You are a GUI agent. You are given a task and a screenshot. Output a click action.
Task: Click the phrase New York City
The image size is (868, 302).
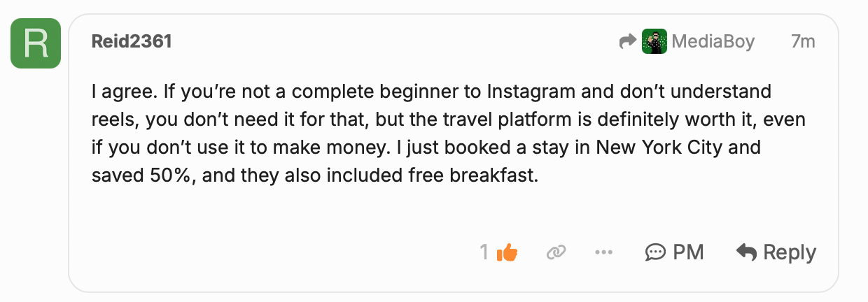pos(676,148)
